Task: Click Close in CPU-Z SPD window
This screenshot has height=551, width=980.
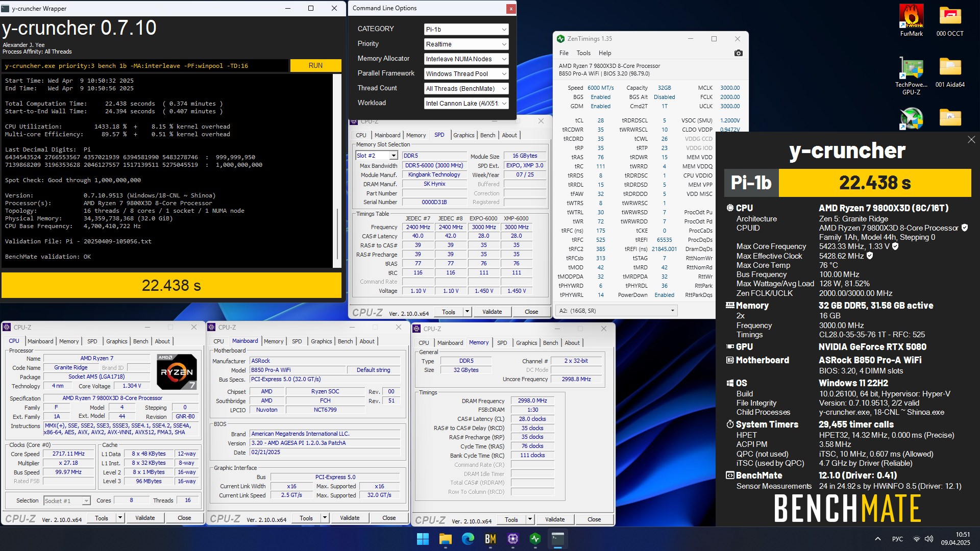Action: click(531, 312)
